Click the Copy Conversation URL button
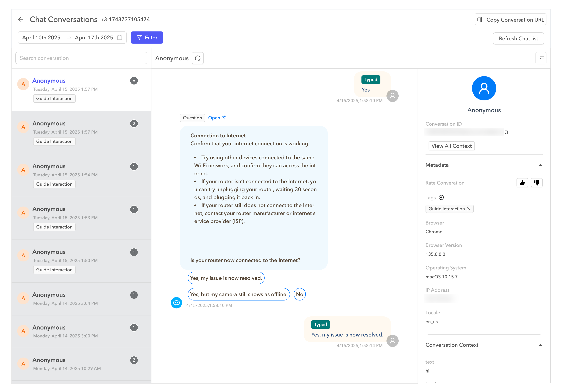The height and width of the screenshot is (392, 562). pyautogui.click(x=510, y=20)
